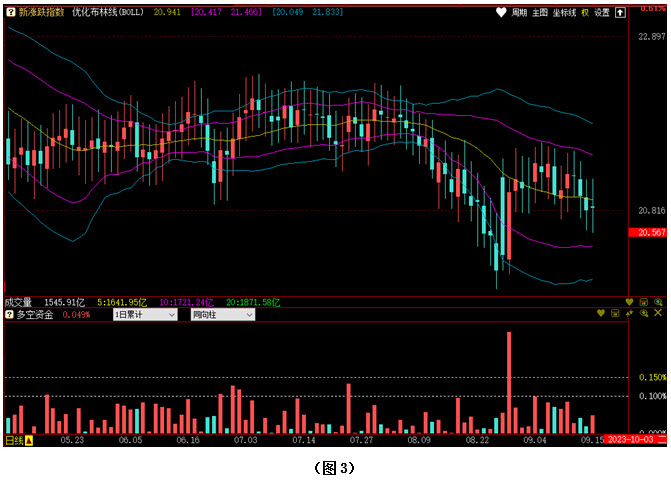Open the 1日累计 dropdown
Screen dimensions: 671x487
(145, 315)
